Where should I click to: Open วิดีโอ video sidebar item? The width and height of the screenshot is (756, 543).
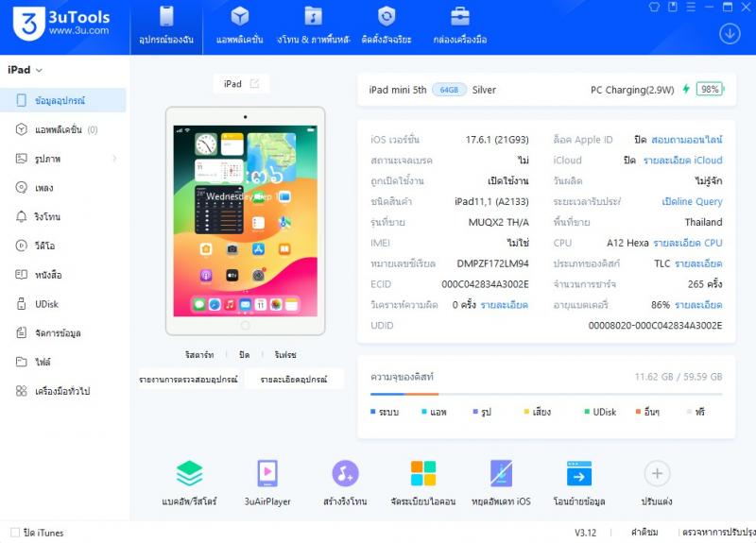tap(63, 246)
